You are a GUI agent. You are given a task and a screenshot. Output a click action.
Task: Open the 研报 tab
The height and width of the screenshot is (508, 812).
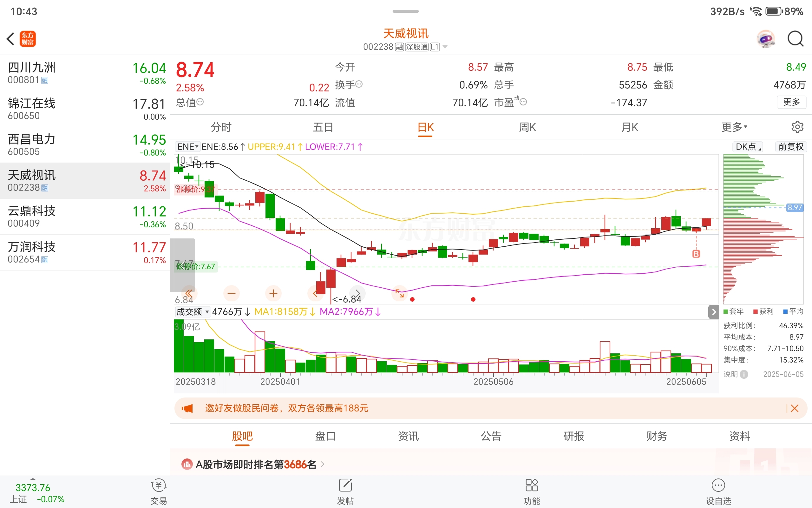574,436
